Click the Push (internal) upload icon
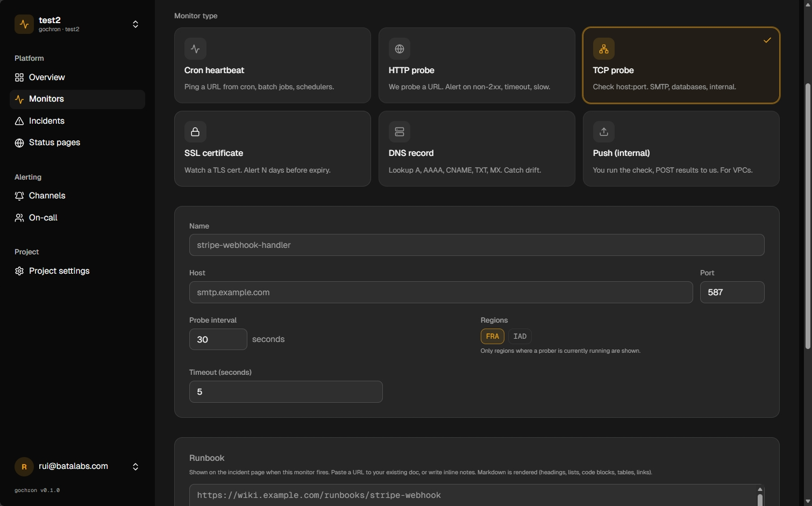This screenshot has width=812, height=506. point(604,132)
